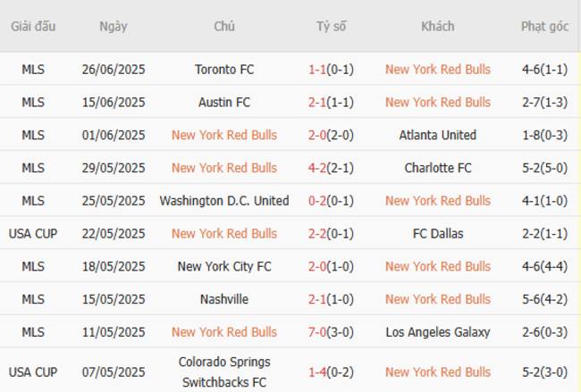Select the Tỷ số column header
Viewport: 581px width, 392px height.
click(x=331, y=26)
